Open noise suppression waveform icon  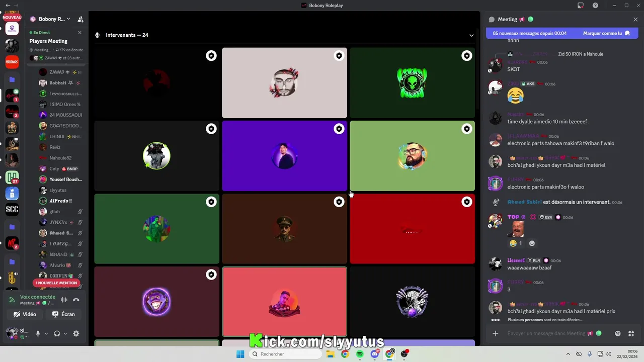point(64,300)
